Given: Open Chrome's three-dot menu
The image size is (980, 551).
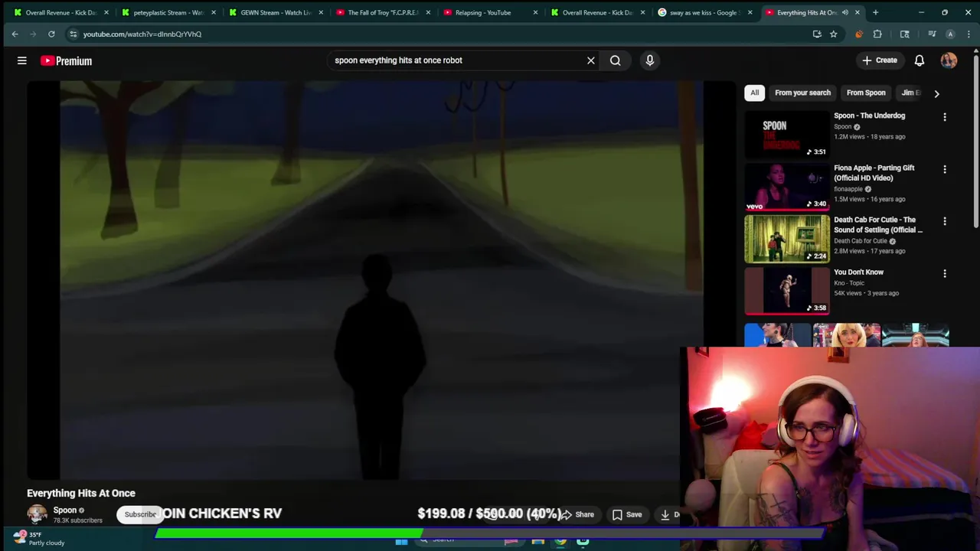Looking at the screenshot, I should coord(969,34).
